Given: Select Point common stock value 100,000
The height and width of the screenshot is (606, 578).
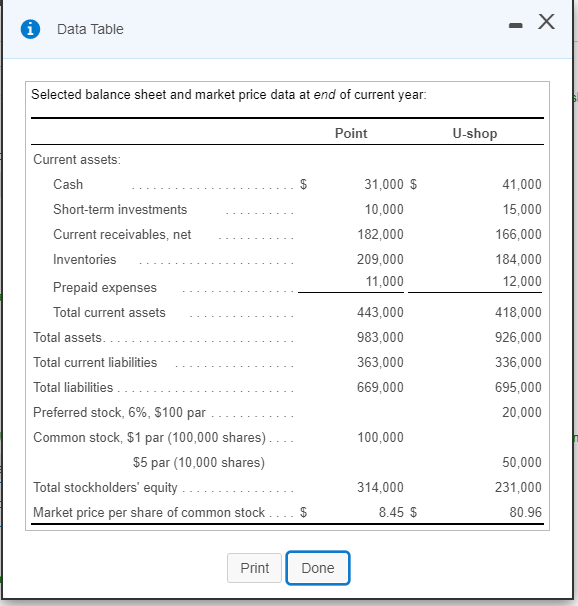Looking at the screenshot, I should [381, 437].
